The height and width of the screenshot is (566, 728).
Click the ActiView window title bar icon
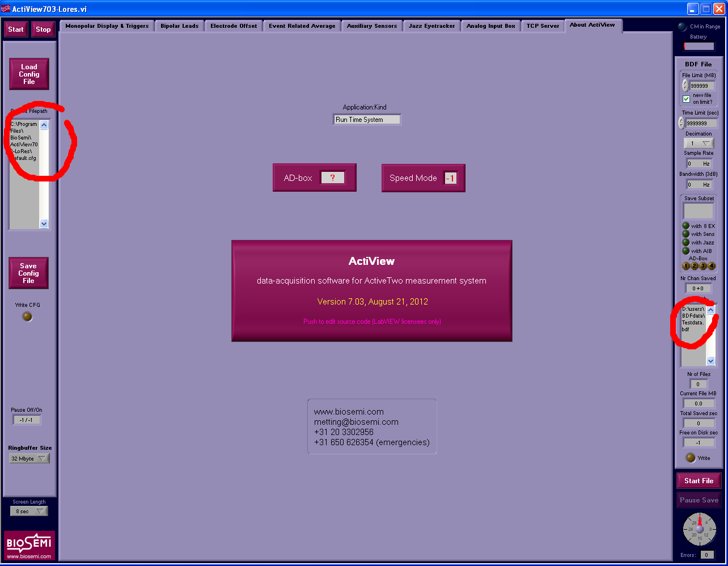(6, 9)
